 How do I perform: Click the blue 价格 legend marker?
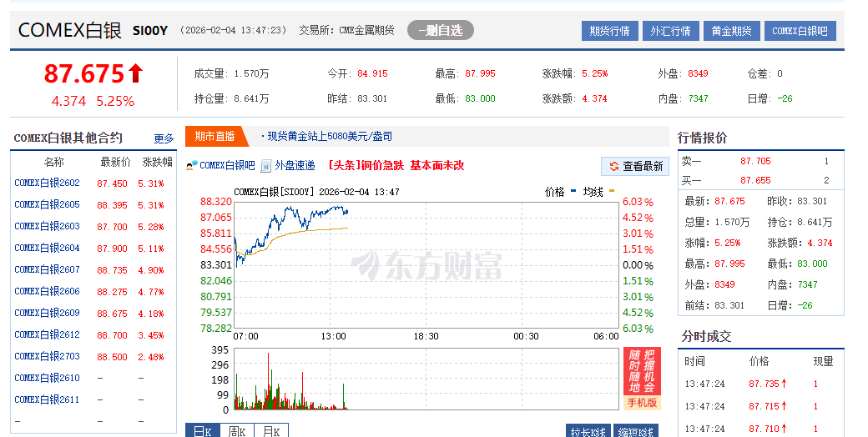tap(573, 191)
